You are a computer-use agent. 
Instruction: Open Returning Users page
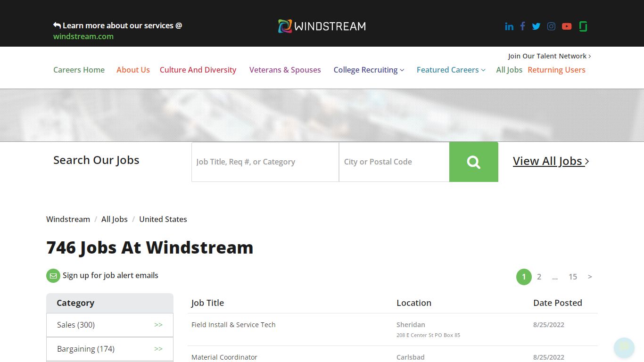coord(556,70)
